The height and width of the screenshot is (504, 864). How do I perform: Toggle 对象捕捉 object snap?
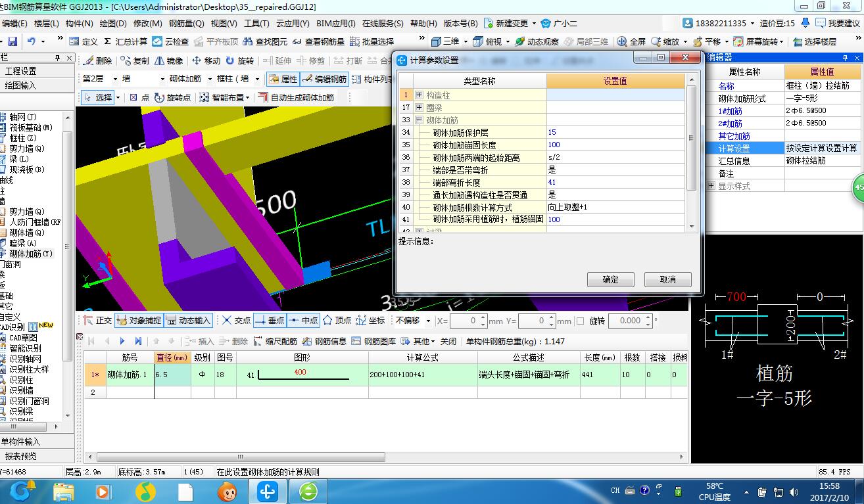(139, 321)
